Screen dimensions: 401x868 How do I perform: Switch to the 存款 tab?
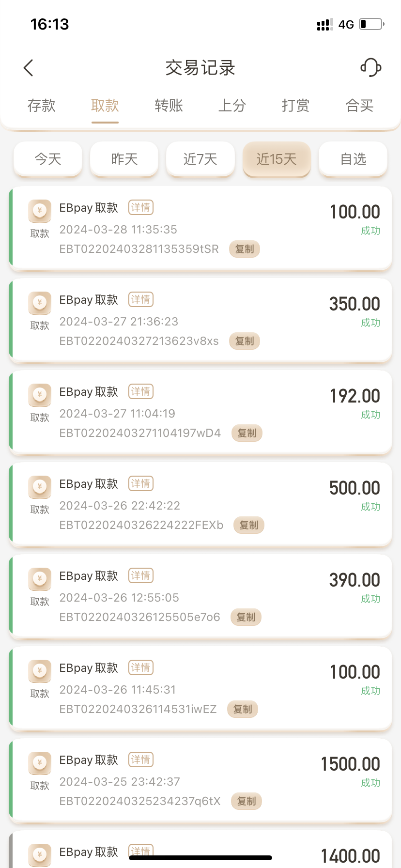42,106
